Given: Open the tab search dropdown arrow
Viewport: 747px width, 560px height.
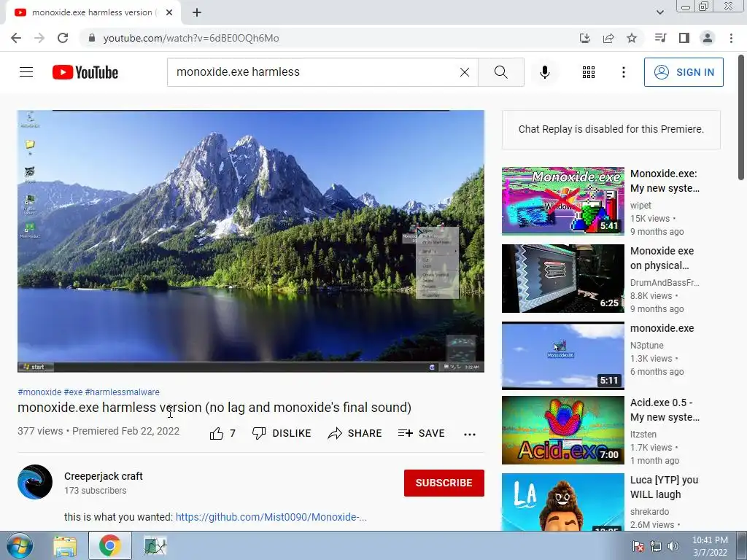Looking at the screenshot, I should tap(659, 12).
